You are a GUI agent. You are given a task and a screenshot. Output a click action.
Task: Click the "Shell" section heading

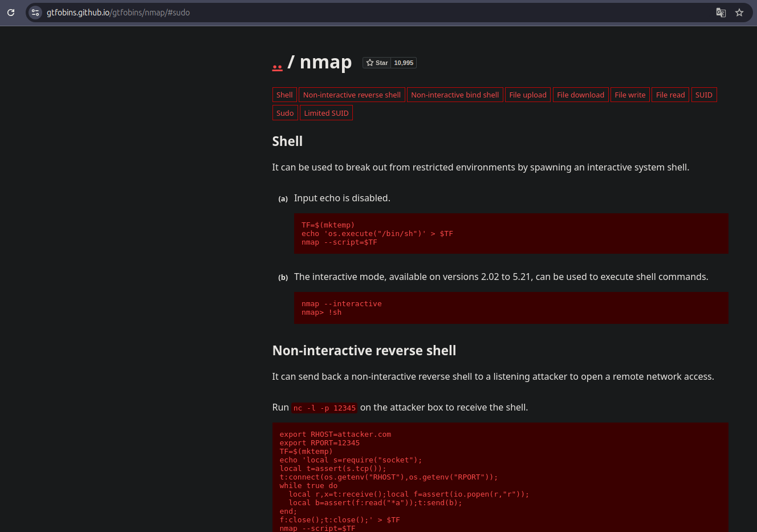click(287, 141)
